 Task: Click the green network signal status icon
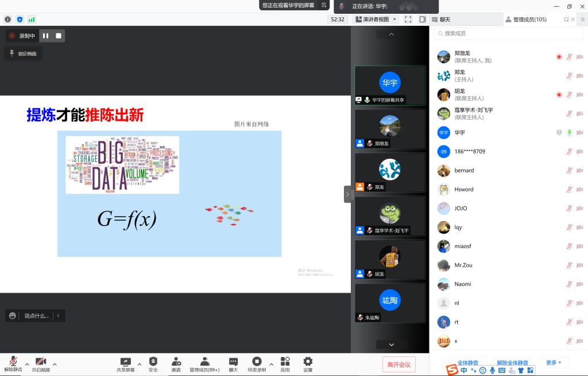(x=32, y=20)
